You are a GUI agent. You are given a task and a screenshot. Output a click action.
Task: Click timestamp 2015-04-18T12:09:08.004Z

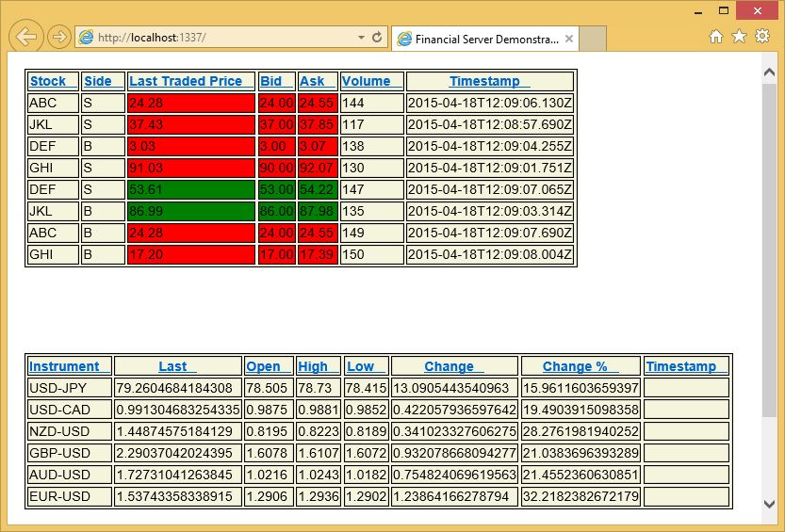pos(490,254)
